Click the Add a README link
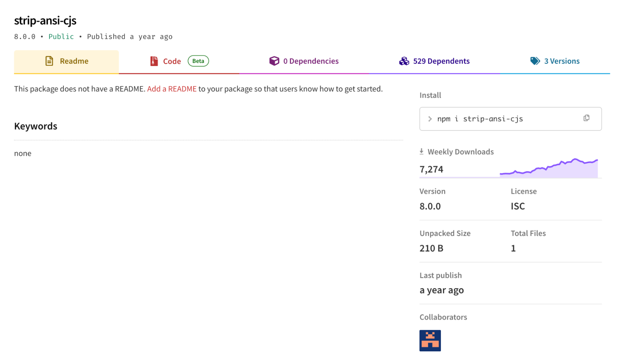Image resolution: width=618 pixels, height=364 pixels. click(x=172, y=89)
